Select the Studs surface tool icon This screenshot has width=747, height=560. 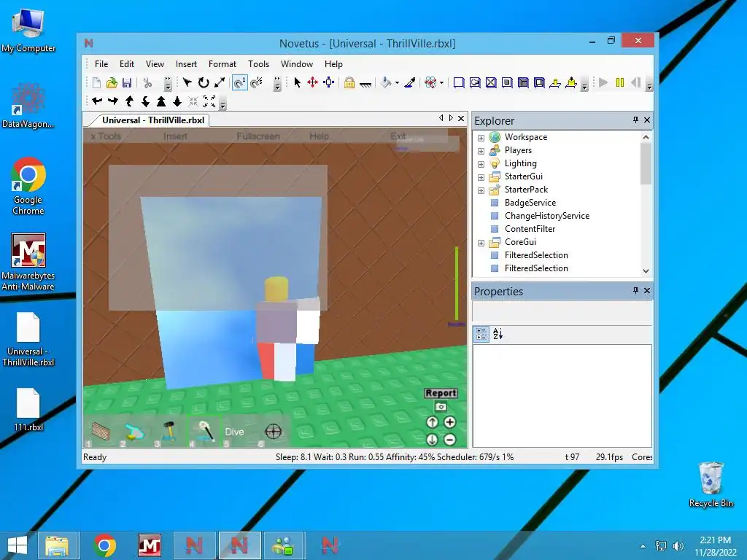coord(507,83)
